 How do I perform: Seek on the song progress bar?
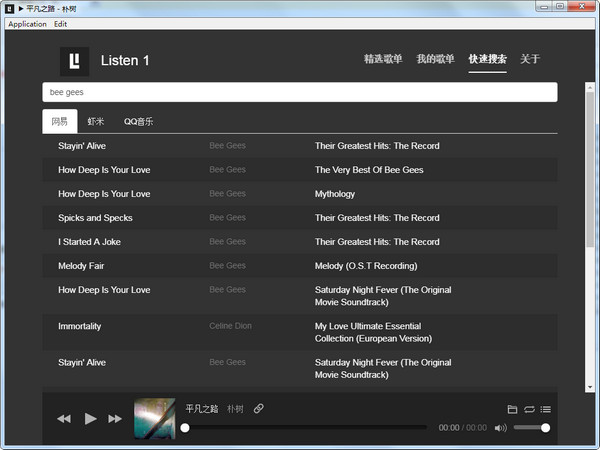click(x=304, y=427)
